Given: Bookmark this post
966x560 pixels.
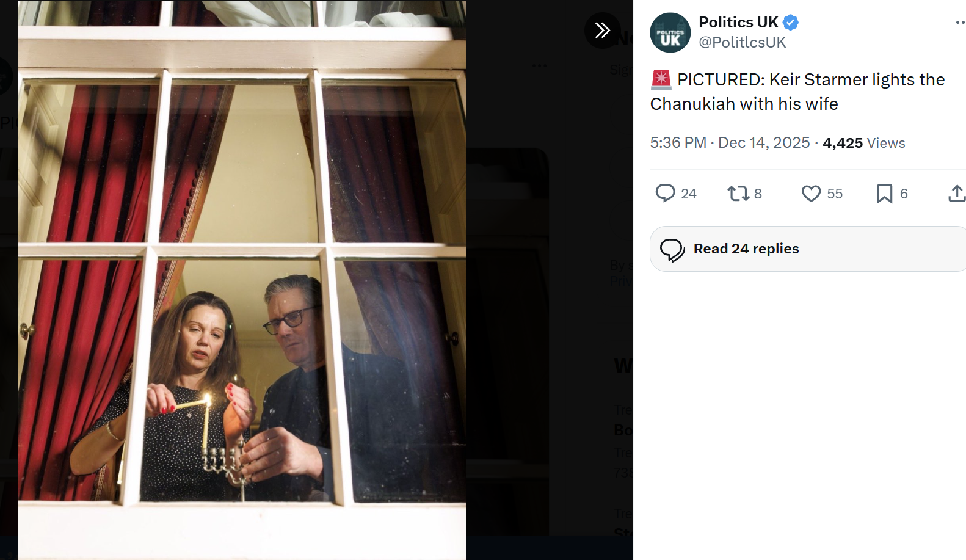Looking at the screenshot, I should click(884, 194).
